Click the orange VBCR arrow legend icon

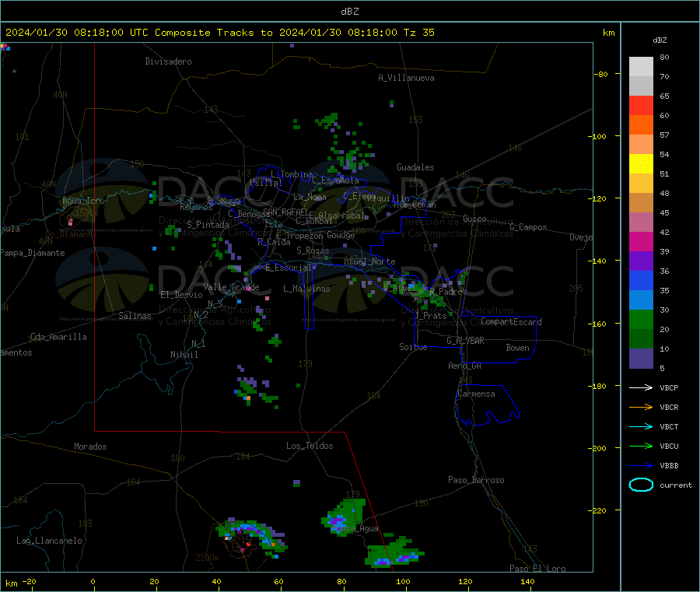(641, 407)
